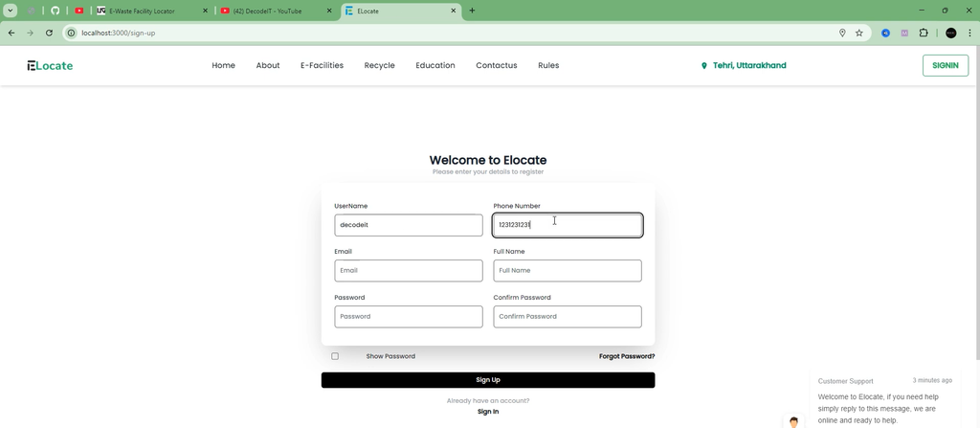
Task: Open the Recycle nav link
Action: [379, 66]
